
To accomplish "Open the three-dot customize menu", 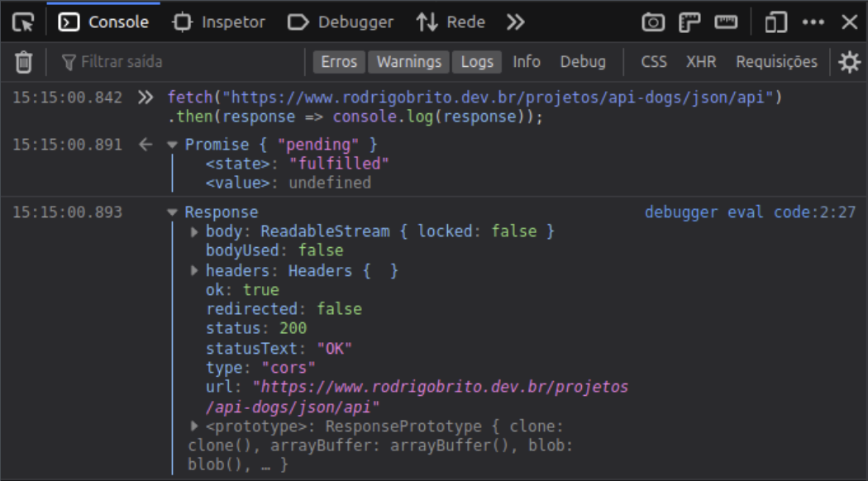I will point(813,22).
